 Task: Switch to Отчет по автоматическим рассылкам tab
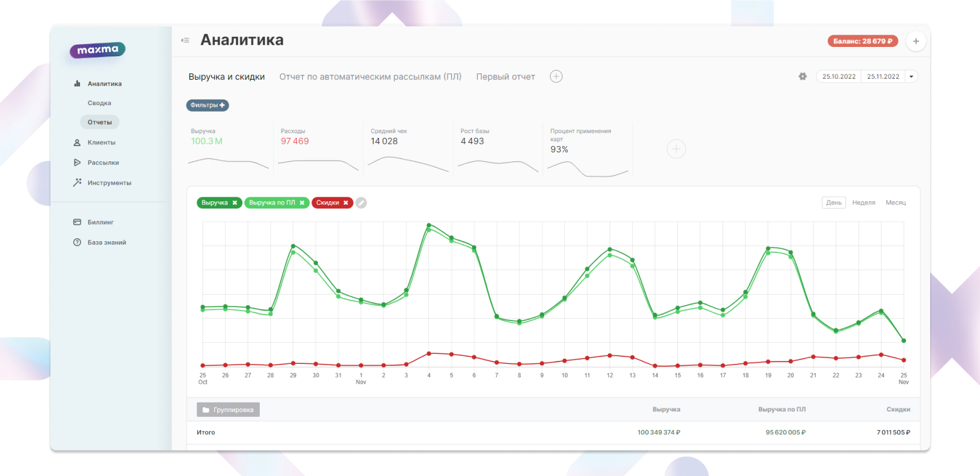[x=370, y=77]
